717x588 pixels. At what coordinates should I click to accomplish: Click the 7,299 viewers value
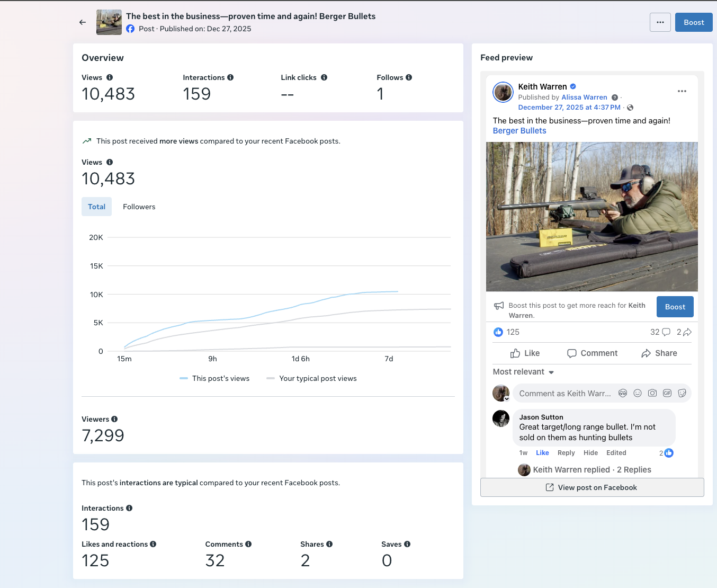pyautogui.click(x=103, y=435)
